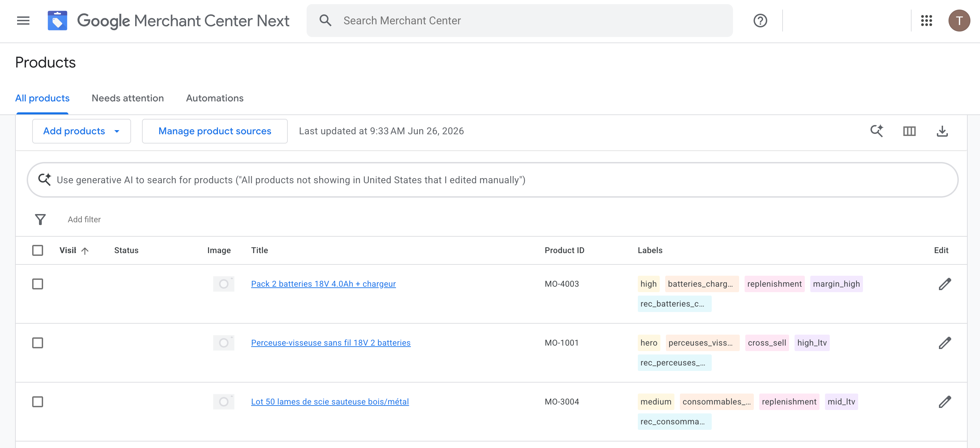Click replenishment label in MO-4003 row
Screen dimensions: 980x448
click(x=774, y=284)
